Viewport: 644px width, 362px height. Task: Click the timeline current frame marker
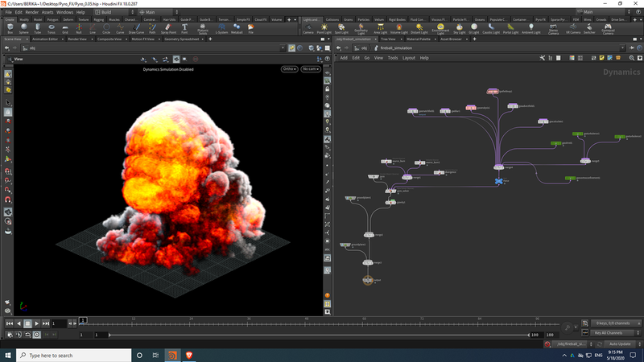(x=83, y=320)
